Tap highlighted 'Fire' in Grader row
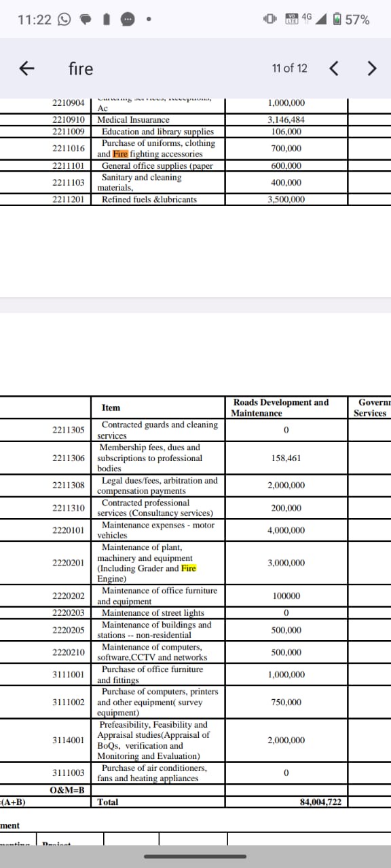This screenshot has height=868, width=391. tap(189, 568)
